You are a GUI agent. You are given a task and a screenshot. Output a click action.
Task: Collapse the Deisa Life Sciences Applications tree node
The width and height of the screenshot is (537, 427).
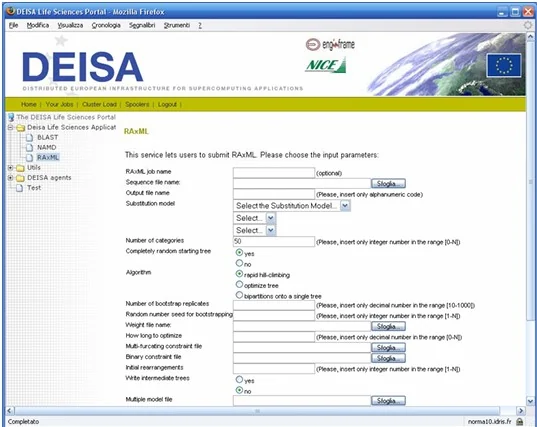point(11,128)
